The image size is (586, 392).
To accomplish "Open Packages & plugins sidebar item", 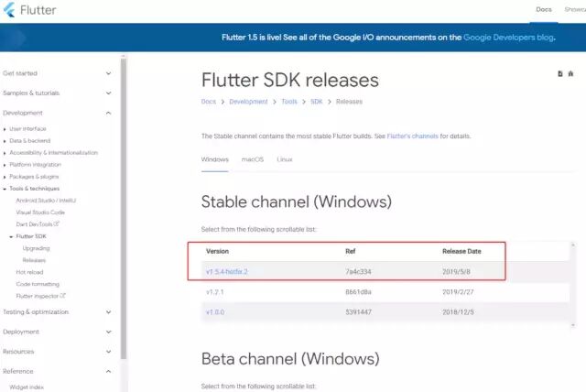I will point(34,177).
